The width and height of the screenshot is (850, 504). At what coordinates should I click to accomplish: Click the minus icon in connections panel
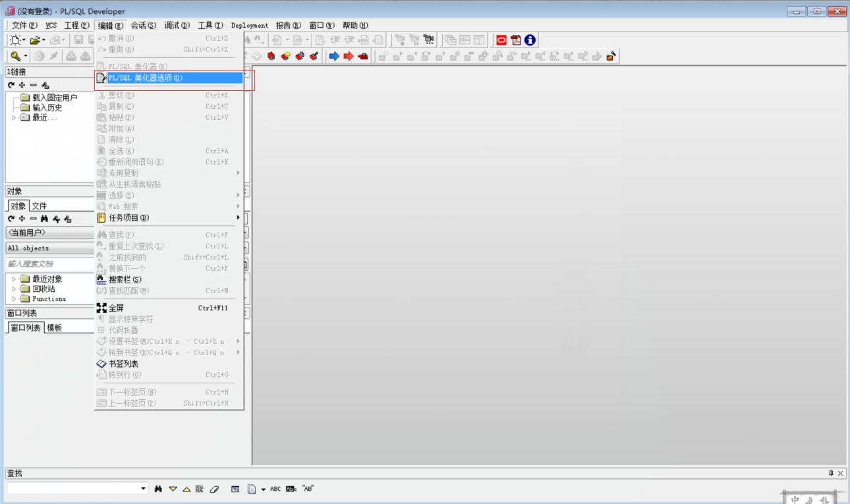[x=34, y=85]
